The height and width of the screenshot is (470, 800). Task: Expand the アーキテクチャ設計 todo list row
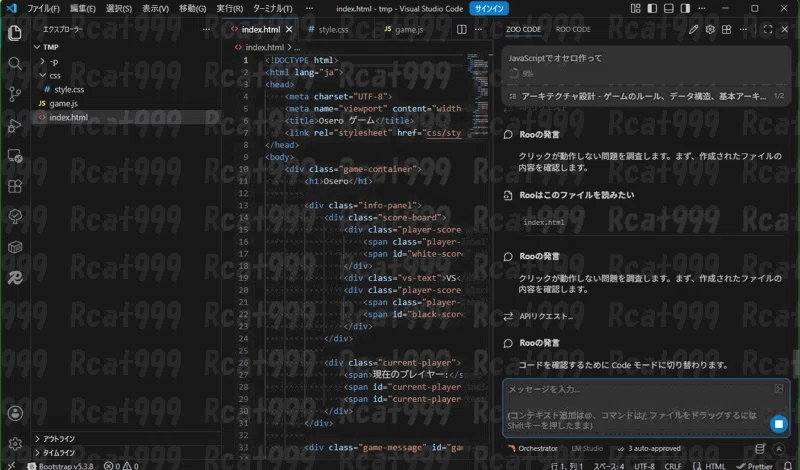[x=646, y=96]
